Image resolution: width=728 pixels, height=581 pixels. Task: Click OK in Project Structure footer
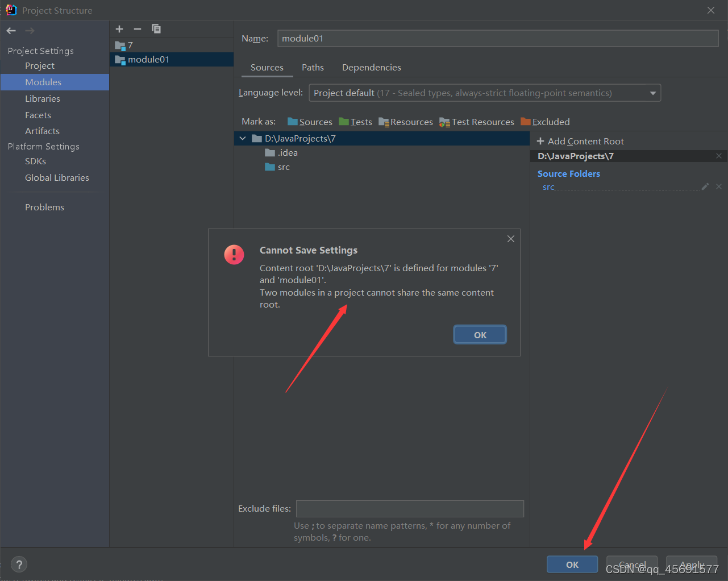coord(572,565)
